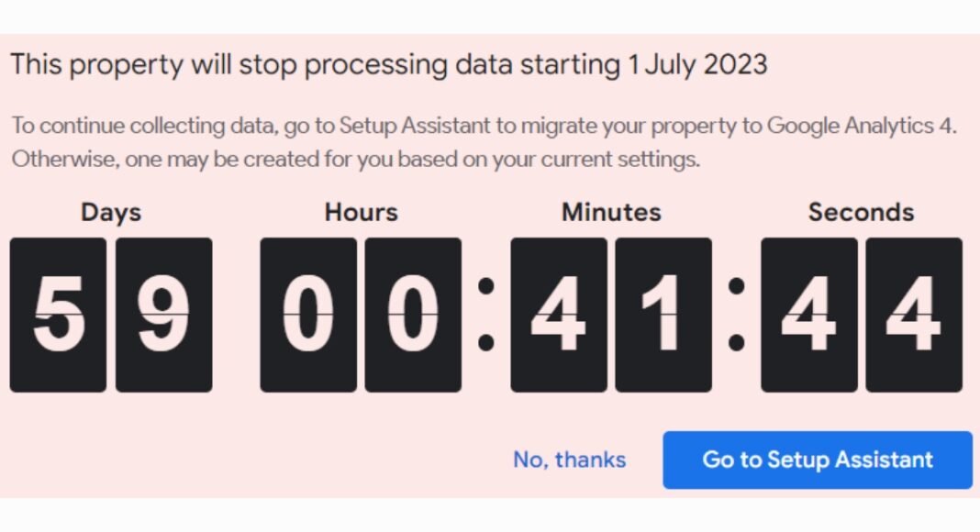Click the Seconds tens digit card
The width and height of the screenshot is (980, 532).
(x=809, y=315)
